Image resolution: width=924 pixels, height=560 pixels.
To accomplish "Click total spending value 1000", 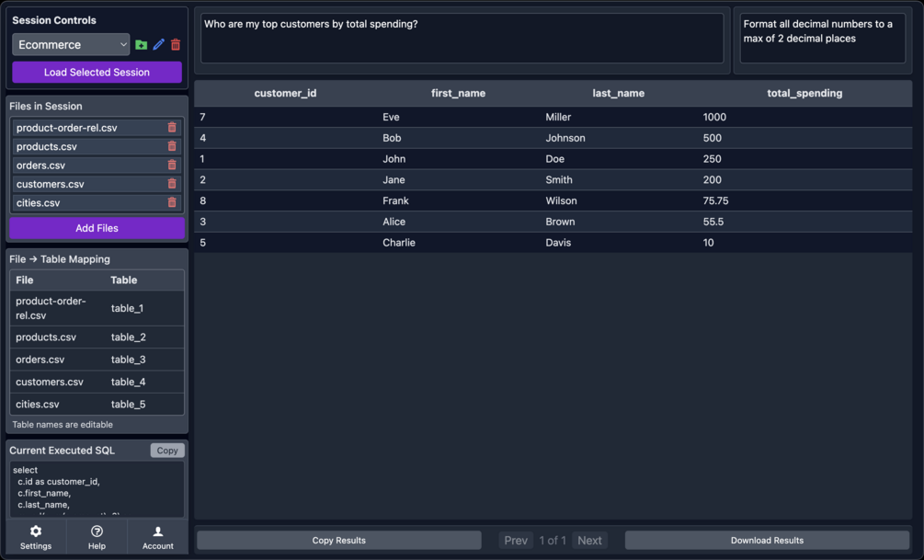I will (x=714, y=118).
